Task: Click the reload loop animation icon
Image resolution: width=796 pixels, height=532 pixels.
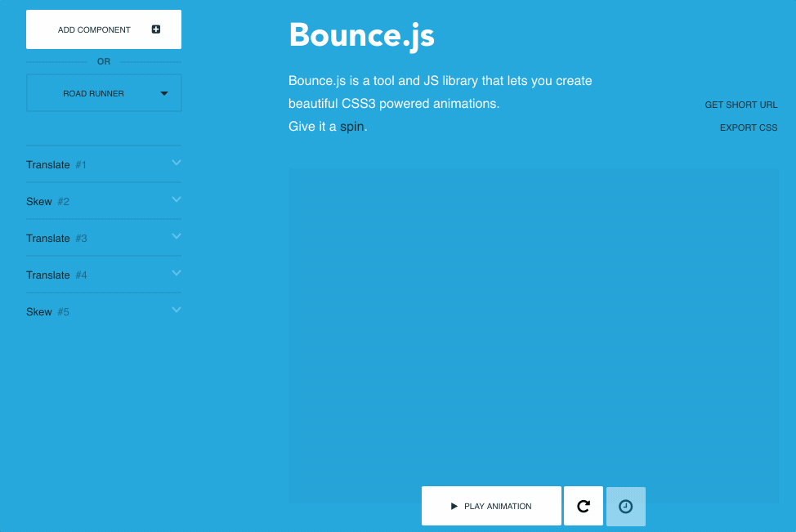Action: [x=584, y=507]
